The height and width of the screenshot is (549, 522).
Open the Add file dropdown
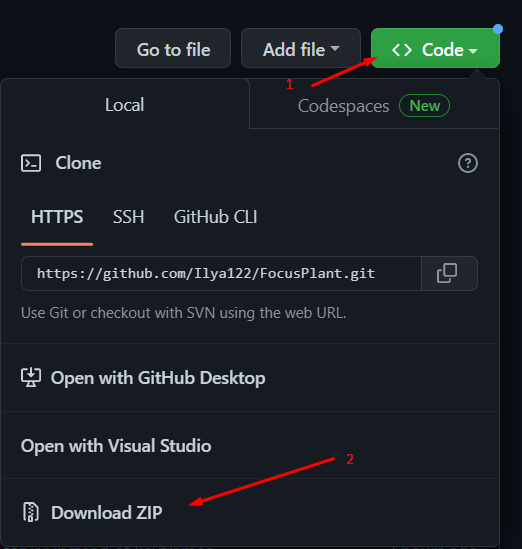coord(301,48)
